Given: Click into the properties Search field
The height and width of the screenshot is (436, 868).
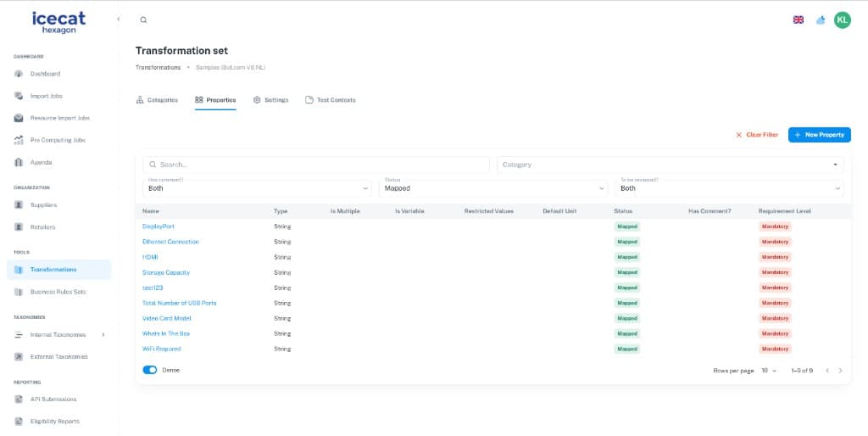Looking at the screenshot, I should [316, 165].
